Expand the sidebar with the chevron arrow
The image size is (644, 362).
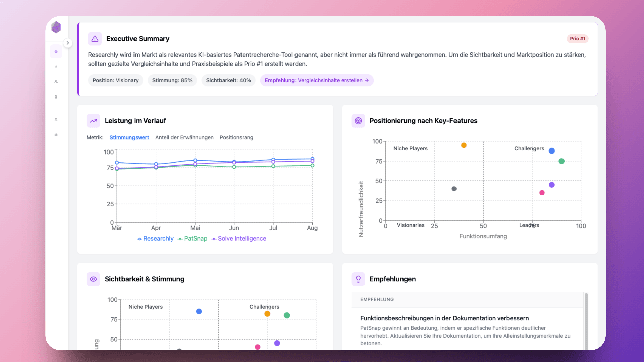click(x=68, y=43)
